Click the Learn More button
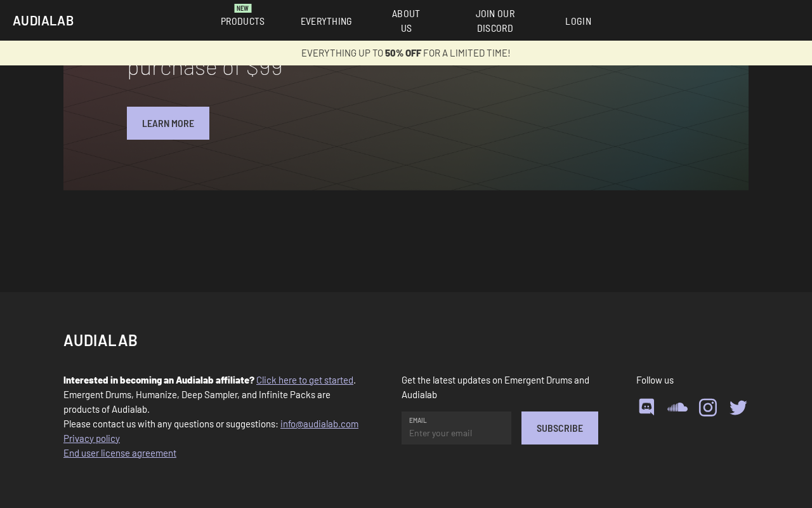812x508 pixels. click(x=168, y=123)
